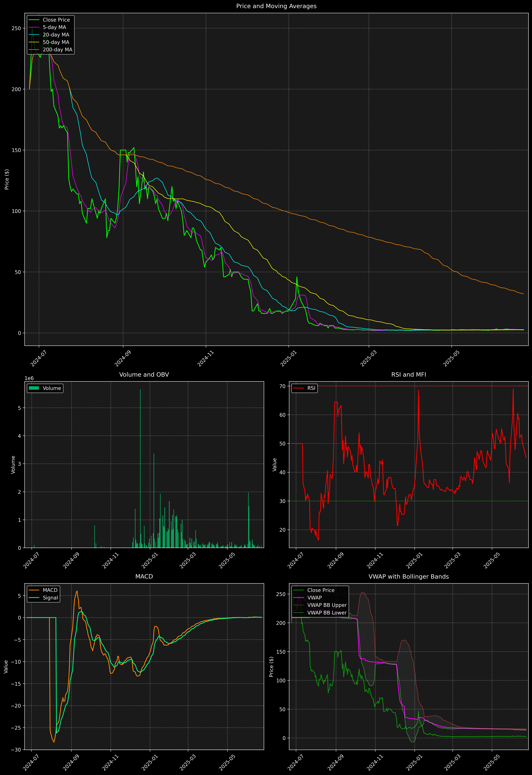Click the tallest volume spike bar
This screenshot has height=775, width=532.
tap(140, 469)
